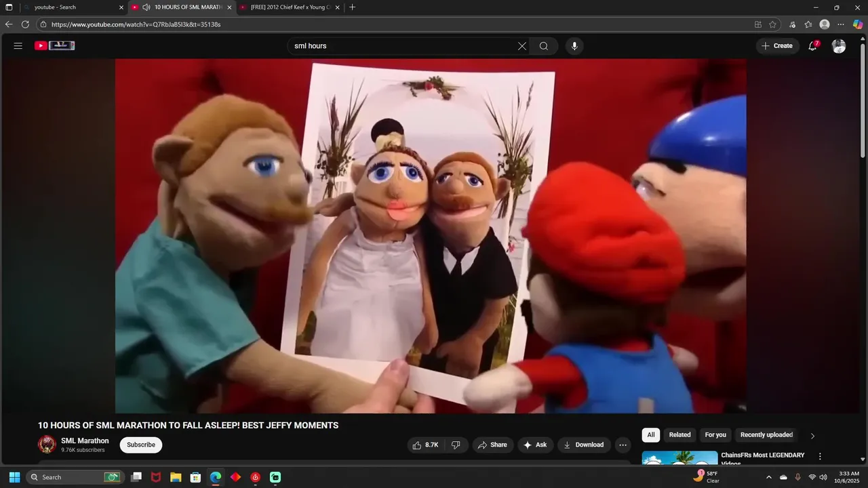Open the McAfee taskbar icon
The image size is (868, 488).
[156, 477]
